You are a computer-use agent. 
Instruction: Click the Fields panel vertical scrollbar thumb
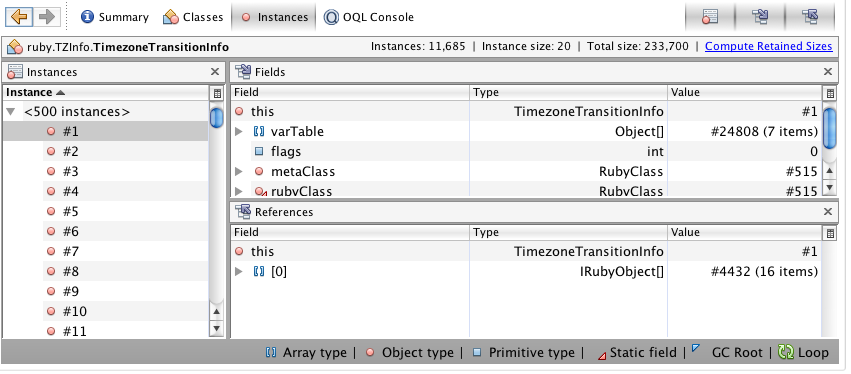click(x=829, y=128)
